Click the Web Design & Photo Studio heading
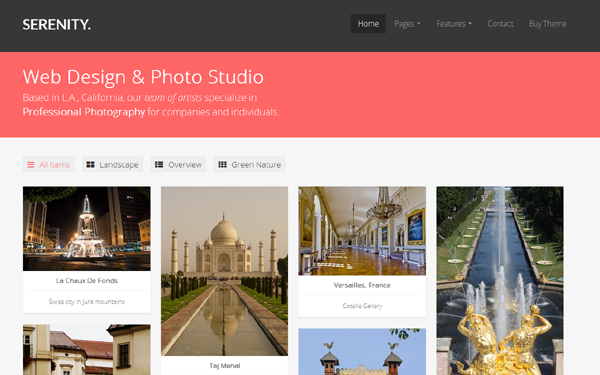Screen dimensions: 600x375 (x=143, y=77)
